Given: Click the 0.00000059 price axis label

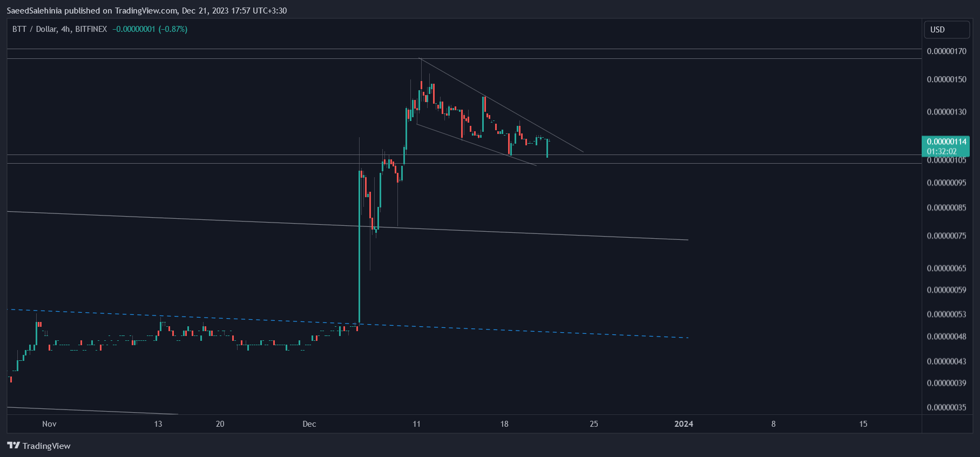Looking at the screenshot, I should [x=947, y=290].
